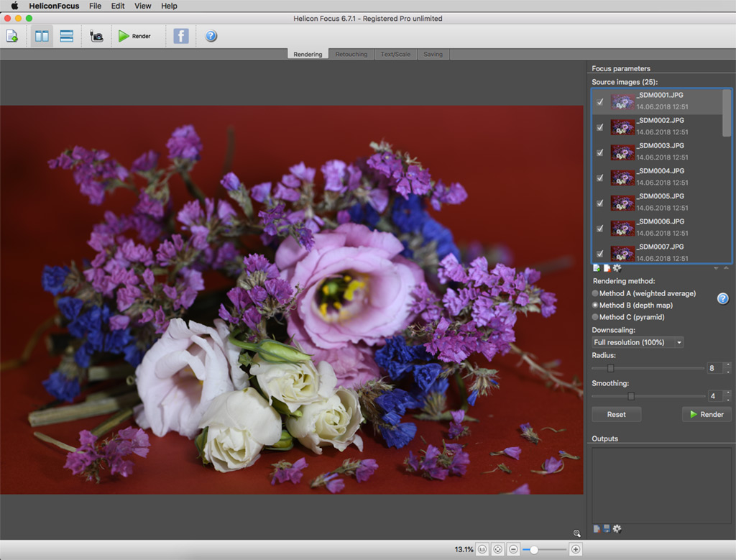Switch to side-by-side split view layout
Screen dimensions: 736x560
[x=42, y=36]
